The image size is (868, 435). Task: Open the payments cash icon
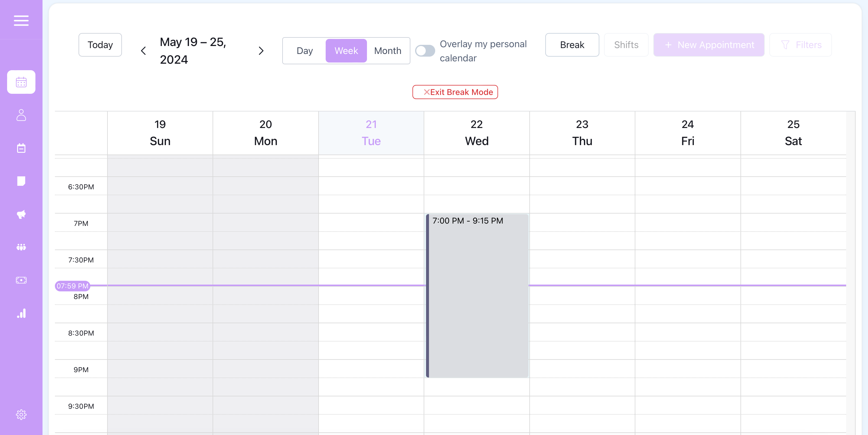pyautogui.click(x=21, y=280)
